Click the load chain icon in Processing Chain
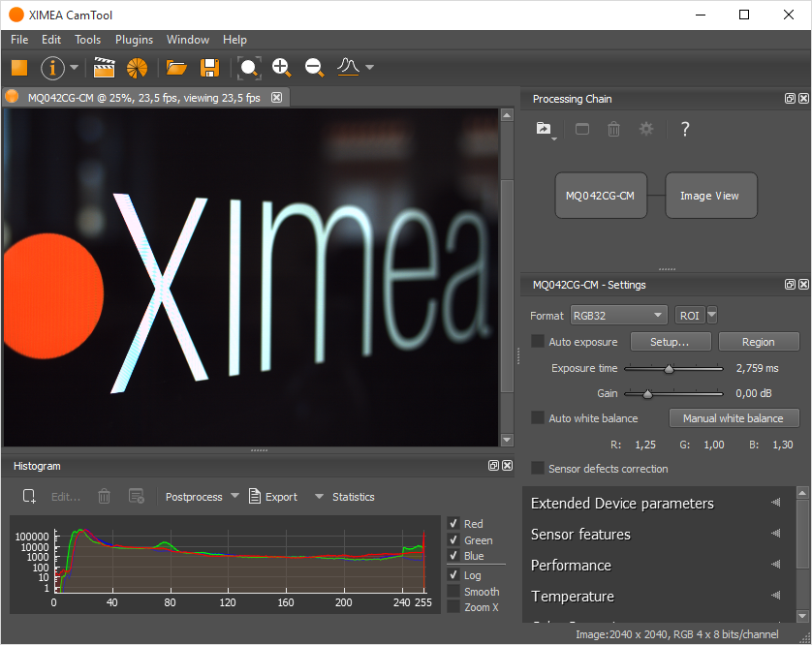Image resolution: width=812 pixels, height=645 pixels. 545,129
